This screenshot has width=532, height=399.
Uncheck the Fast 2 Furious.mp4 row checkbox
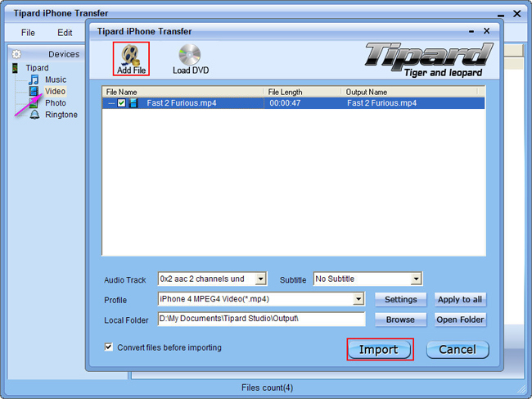(121, 103)
